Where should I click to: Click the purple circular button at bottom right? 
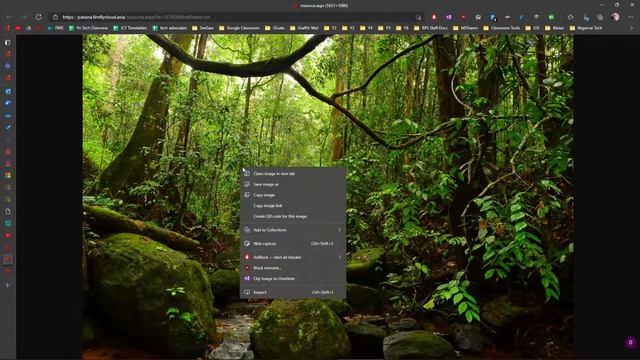(x=631, y=342)
